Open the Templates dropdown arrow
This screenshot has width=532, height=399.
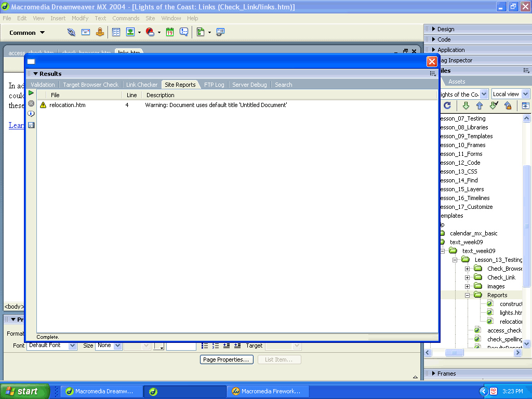[x=209, y=33]
